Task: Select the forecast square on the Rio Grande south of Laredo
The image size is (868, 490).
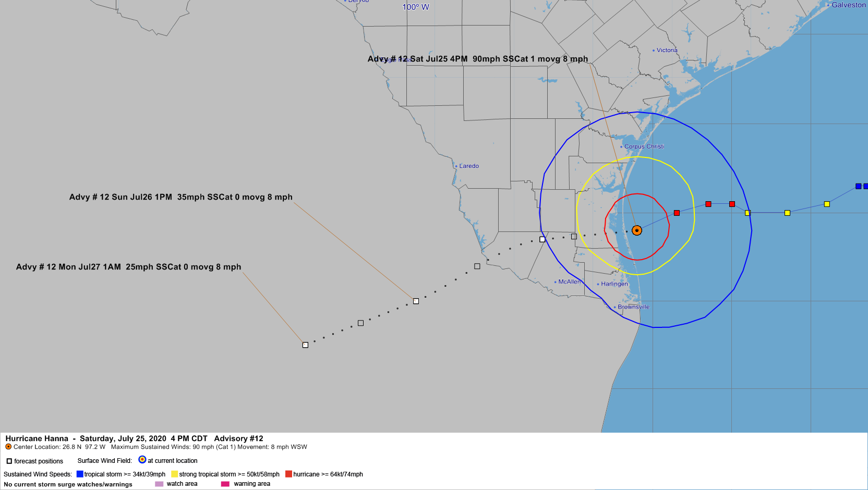Action: tap(477, 266)
